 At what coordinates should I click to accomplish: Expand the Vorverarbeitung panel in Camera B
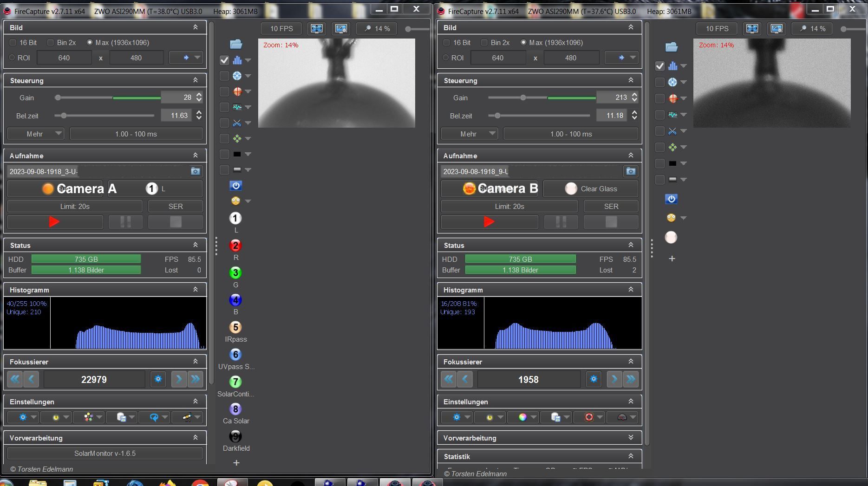pyautogui.click(x=631, y=438)
